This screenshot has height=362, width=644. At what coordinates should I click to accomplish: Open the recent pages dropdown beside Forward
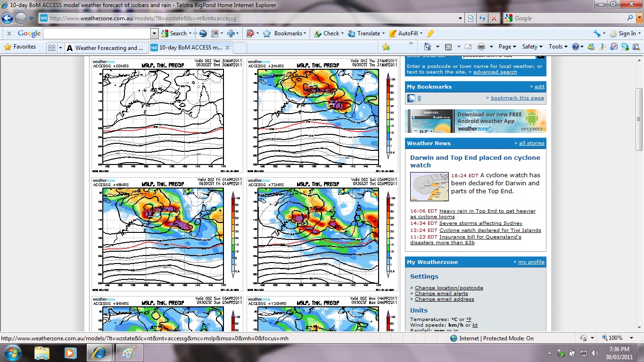click(x=31, y=18)
